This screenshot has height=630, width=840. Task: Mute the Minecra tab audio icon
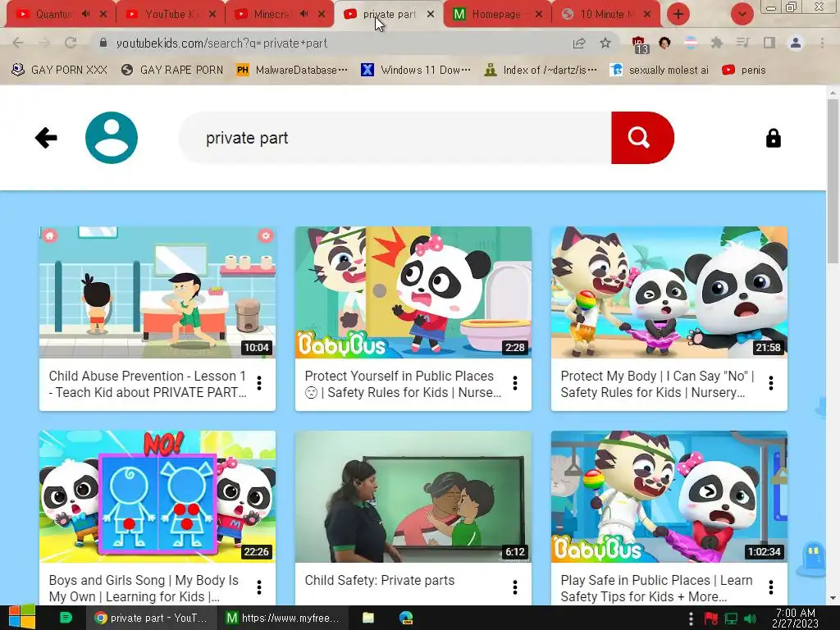click(x=304, y=14)
